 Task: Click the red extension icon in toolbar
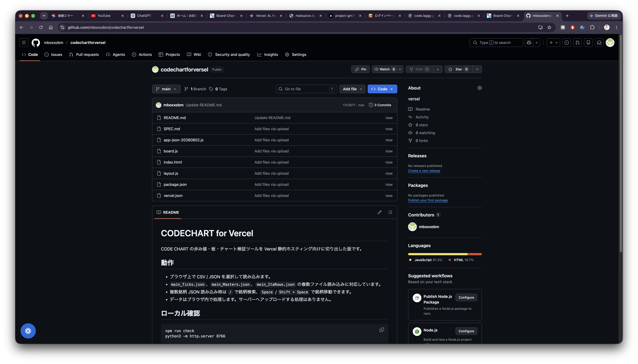(x=572, y=28)
